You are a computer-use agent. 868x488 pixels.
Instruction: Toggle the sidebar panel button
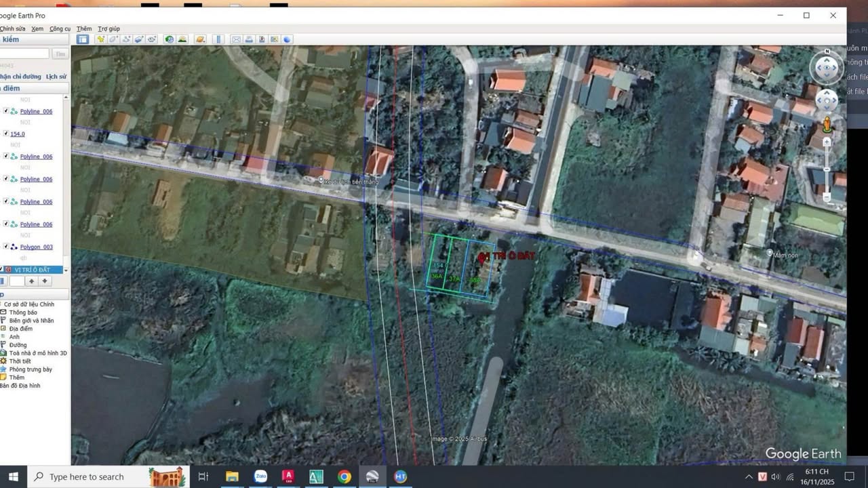pos(83,39)
